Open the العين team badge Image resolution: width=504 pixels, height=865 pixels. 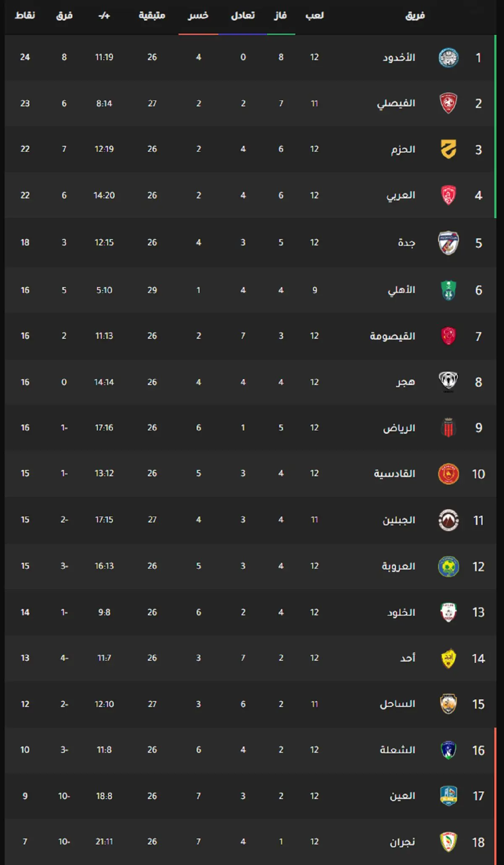click(x=448, y=796)
